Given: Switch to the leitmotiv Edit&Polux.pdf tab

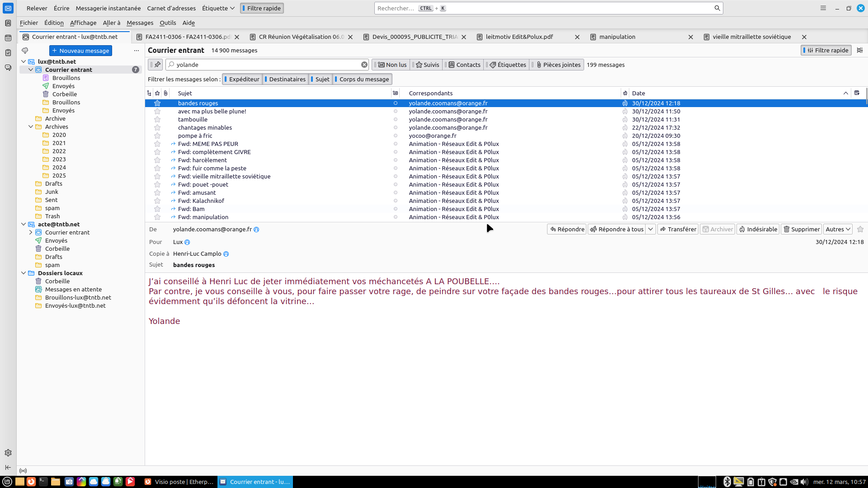Looking at the screenshot, I should point(519,37).
